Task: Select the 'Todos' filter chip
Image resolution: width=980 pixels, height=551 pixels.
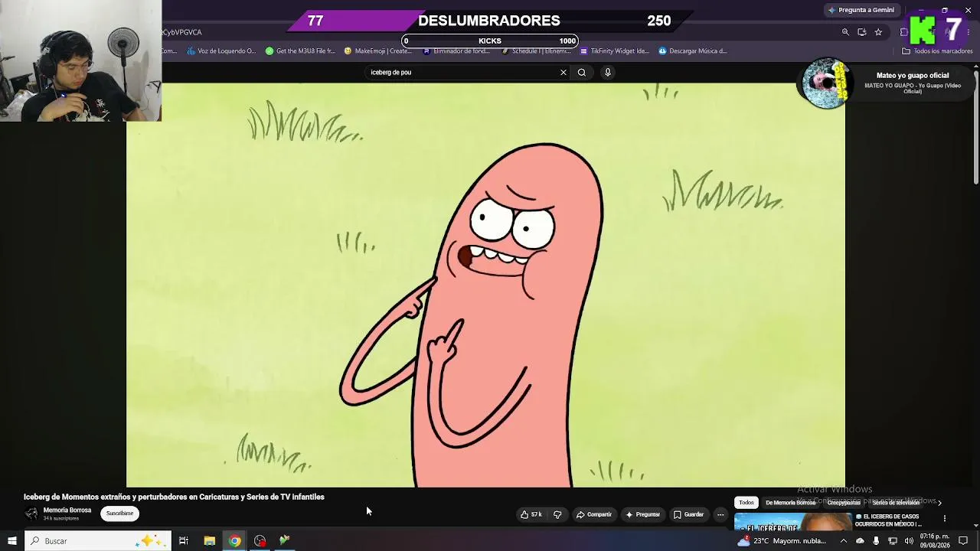Action: click(746, 503)
